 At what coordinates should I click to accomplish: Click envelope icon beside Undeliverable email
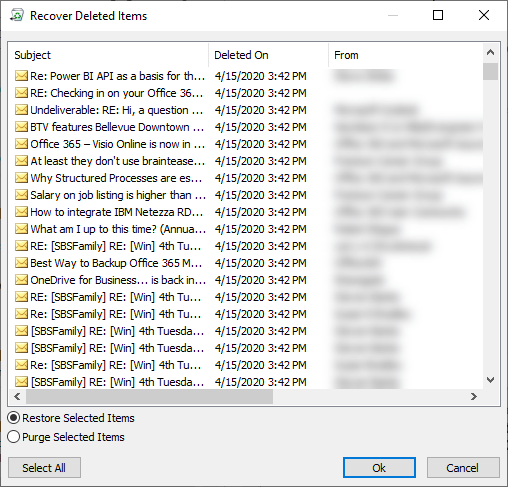coord(21,110)
